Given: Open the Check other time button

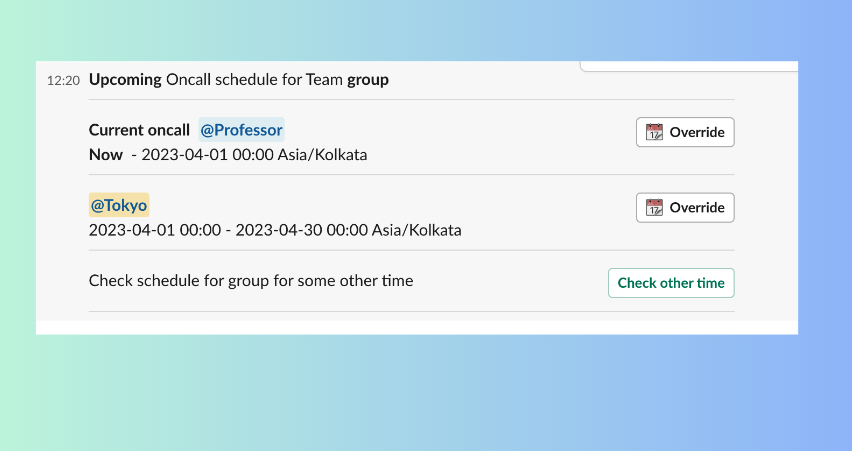Looking at the screenshot, I should pos(671,283).
